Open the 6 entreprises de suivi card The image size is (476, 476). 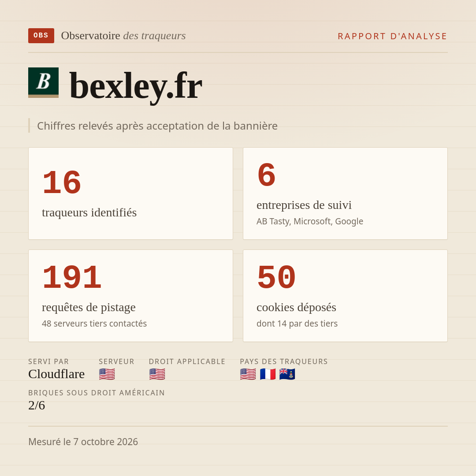(345, 193)
